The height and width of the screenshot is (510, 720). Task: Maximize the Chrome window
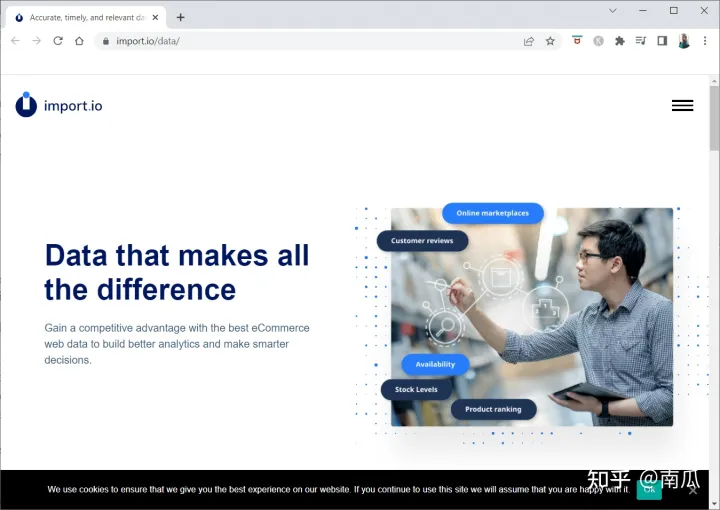coord(674,11)
